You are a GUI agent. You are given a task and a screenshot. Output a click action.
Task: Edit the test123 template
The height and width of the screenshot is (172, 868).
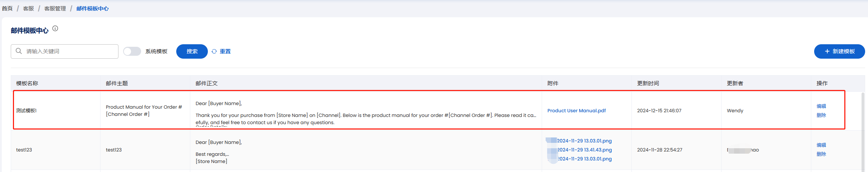point(821,145)
